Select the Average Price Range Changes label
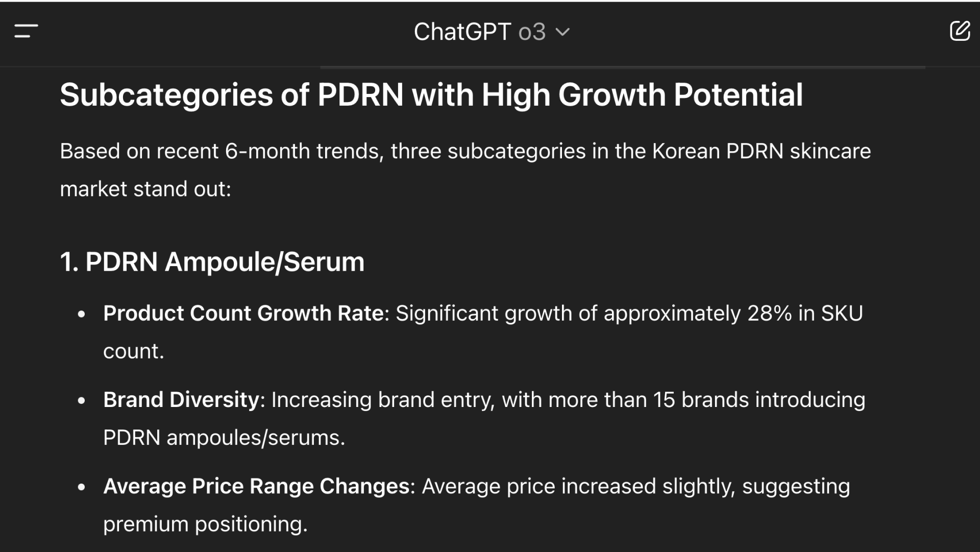The height and width of the screenshot is (552, 980). click(256, 486)
